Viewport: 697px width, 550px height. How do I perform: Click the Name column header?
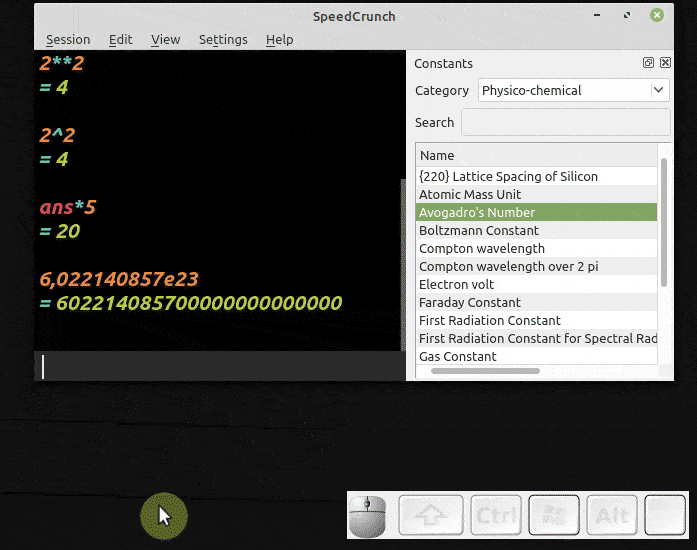pos(537,155)
